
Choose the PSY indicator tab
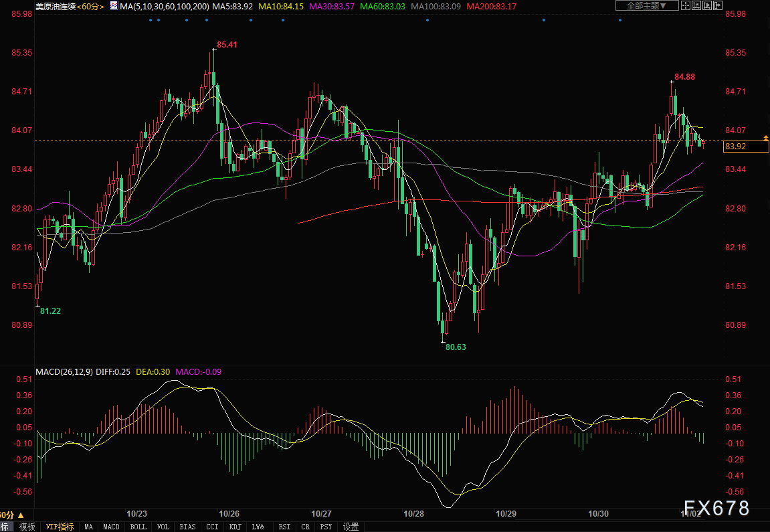point(326,527)
